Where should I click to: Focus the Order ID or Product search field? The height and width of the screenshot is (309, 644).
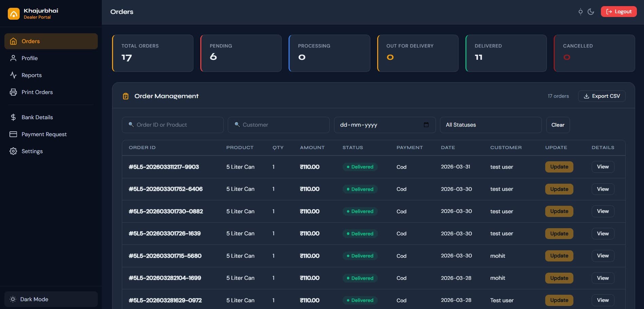(172, 125)
